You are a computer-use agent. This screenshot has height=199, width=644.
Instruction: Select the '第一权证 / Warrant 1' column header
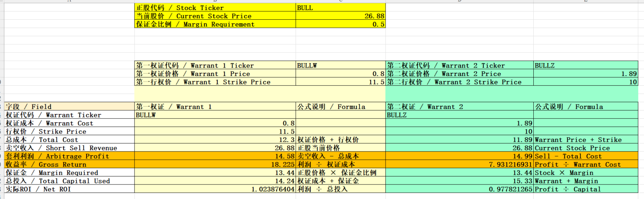coord(215,107)
